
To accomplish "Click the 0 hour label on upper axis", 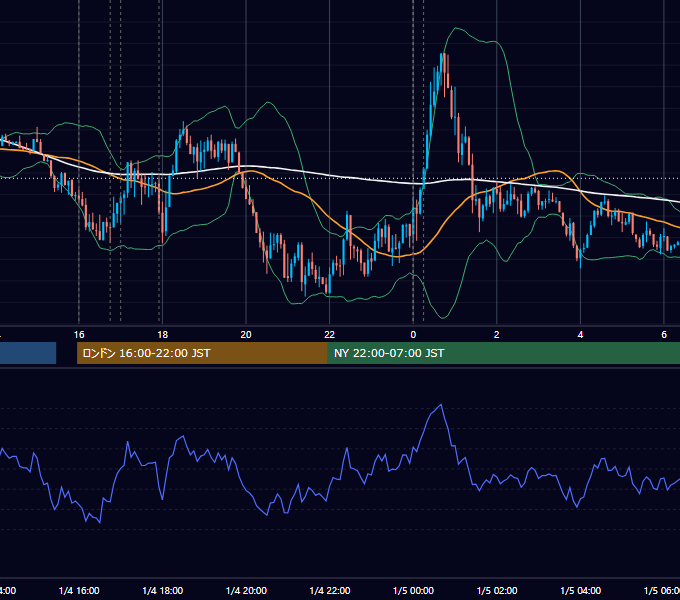I will pos(413,335).
